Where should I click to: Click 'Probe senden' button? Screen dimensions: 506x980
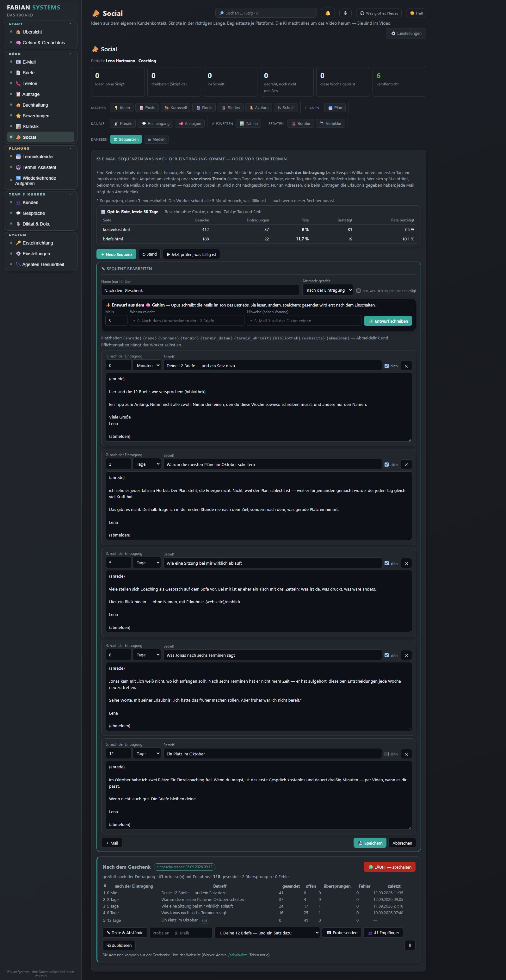(x=342, y=933)
